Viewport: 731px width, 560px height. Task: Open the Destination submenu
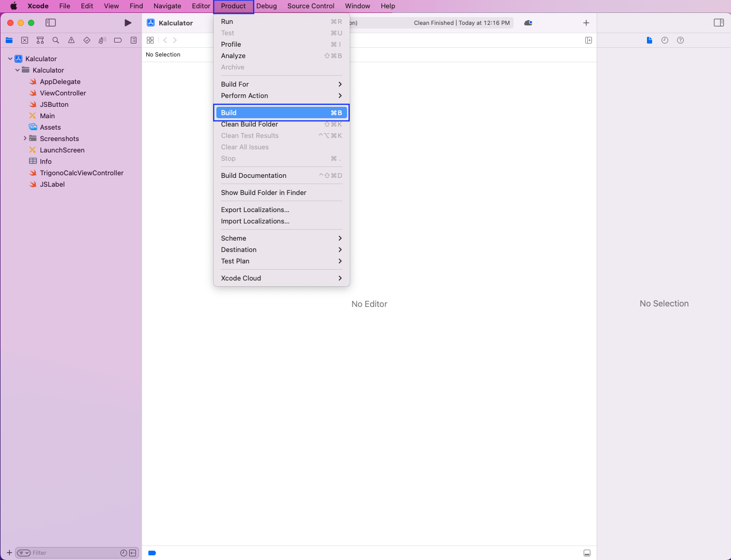pos(282,249)
